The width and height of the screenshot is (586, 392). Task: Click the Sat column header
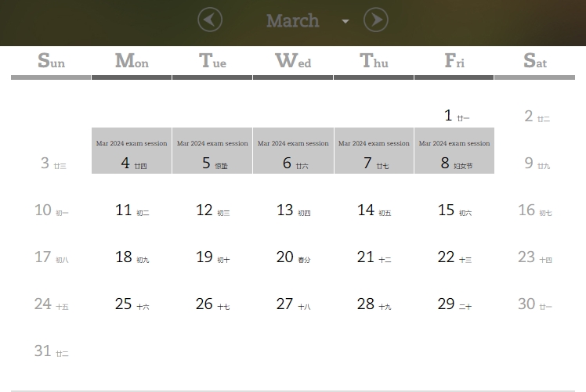click(x=535, y=61)
